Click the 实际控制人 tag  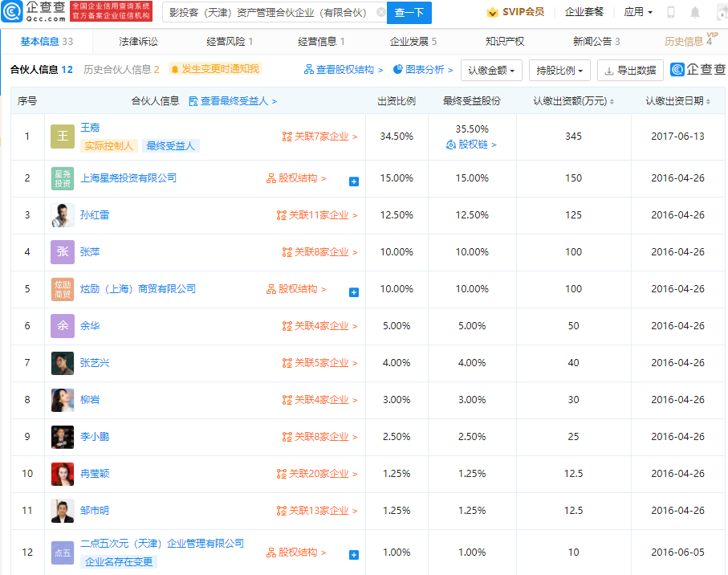[x=109, y=146]
